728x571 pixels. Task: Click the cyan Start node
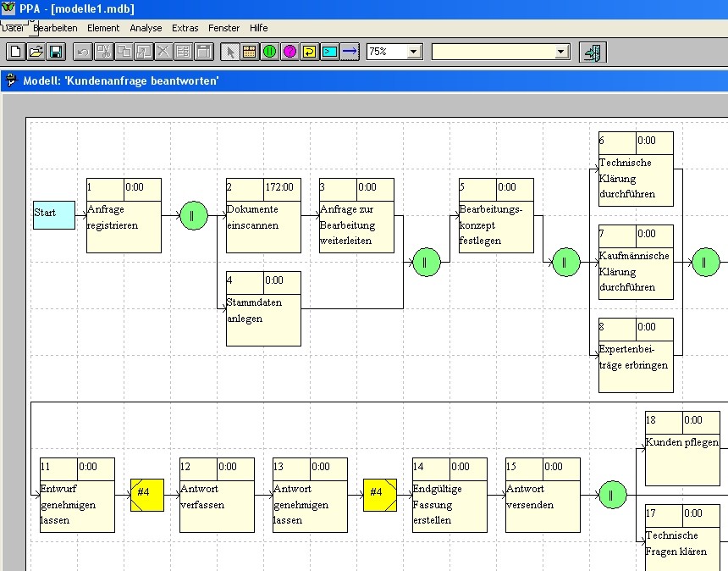(54, 214)
